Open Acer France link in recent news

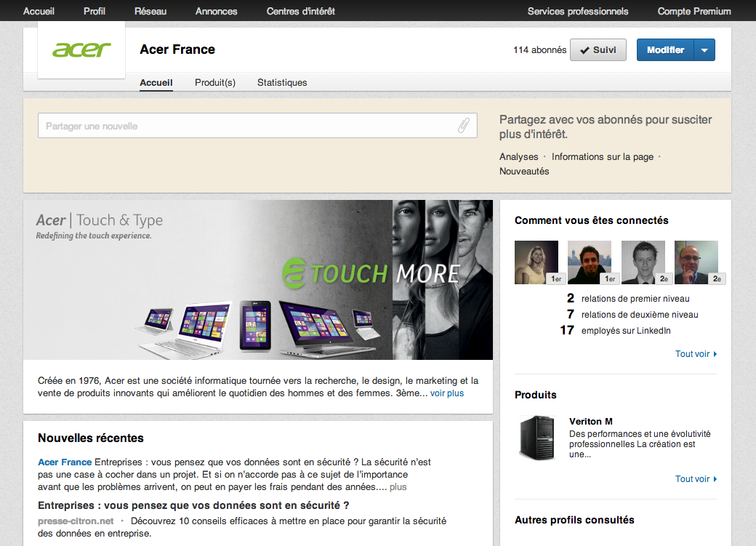click(65, 462)
